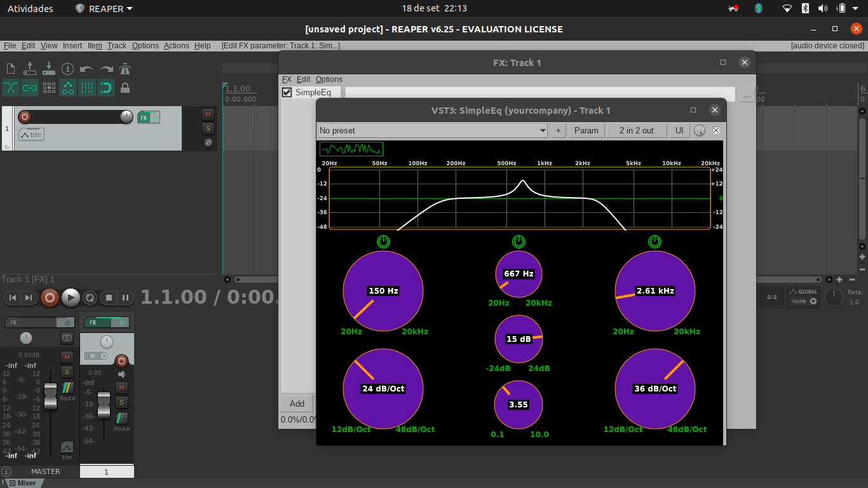Toggle item grouping link icon
Image resolution: width=868 pixels, height=488 pixels.
pos(30,88)
